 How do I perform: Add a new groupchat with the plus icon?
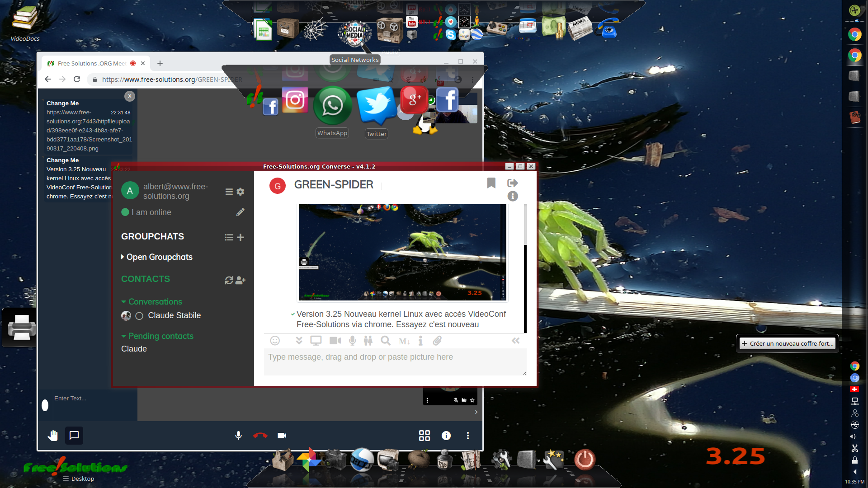coord(241,237)
